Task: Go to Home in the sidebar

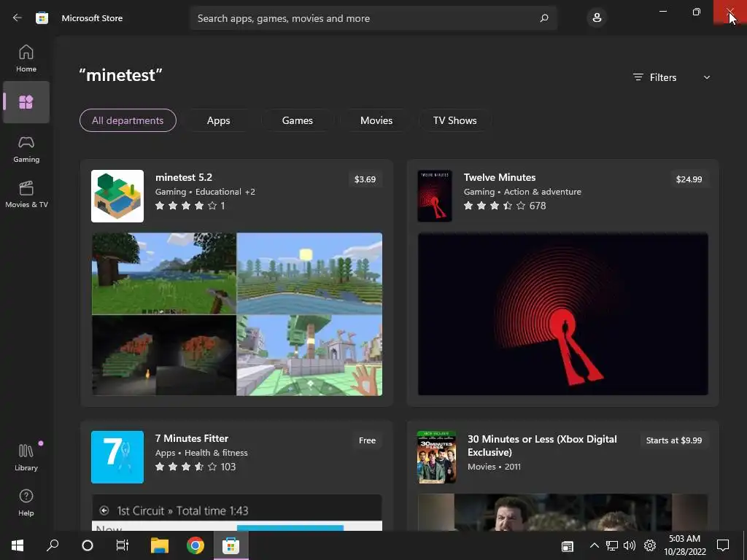Action: (x=26, y=58)
